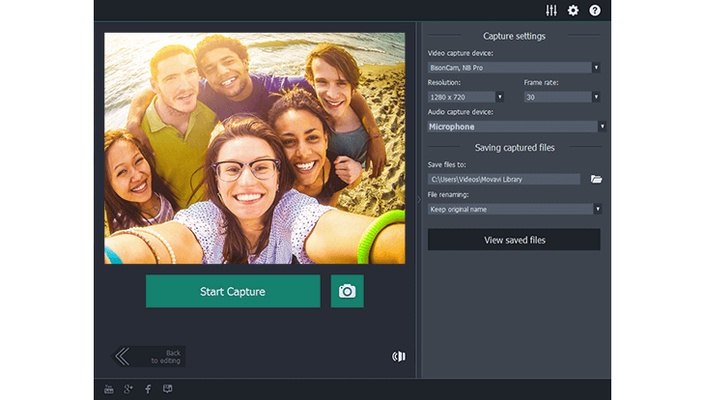Open the File renaming dropdown

point(515,209)
